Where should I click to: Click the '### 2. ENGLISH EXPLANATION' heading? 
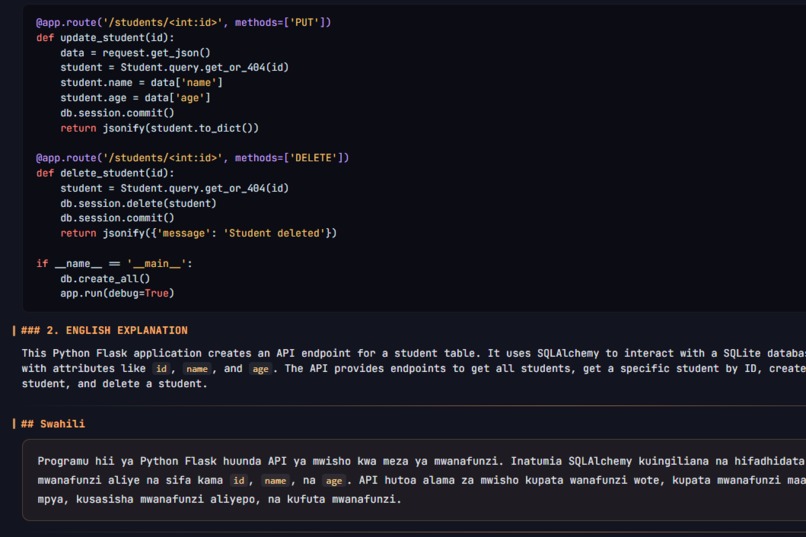pyautogui.click(x=104, y=330)
